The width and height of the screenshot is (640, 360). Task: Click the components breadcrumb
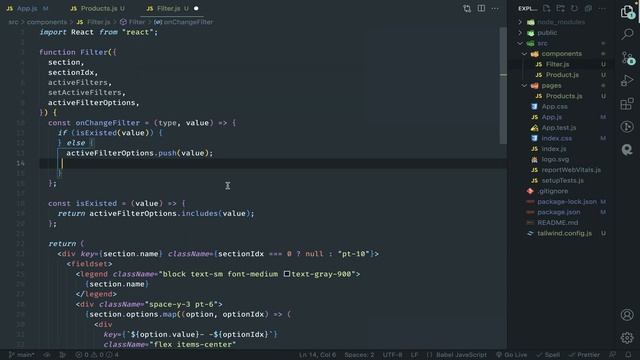coord(47,22)
